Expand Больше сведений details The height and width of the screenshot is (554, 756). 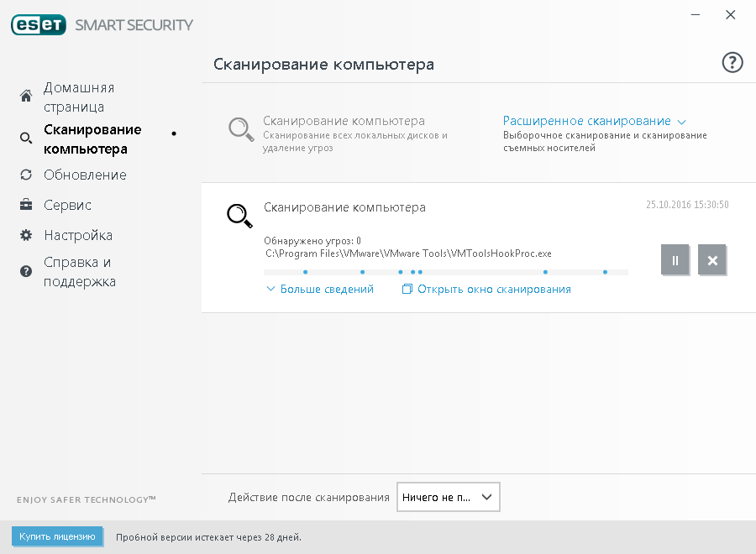click(320, 289)
